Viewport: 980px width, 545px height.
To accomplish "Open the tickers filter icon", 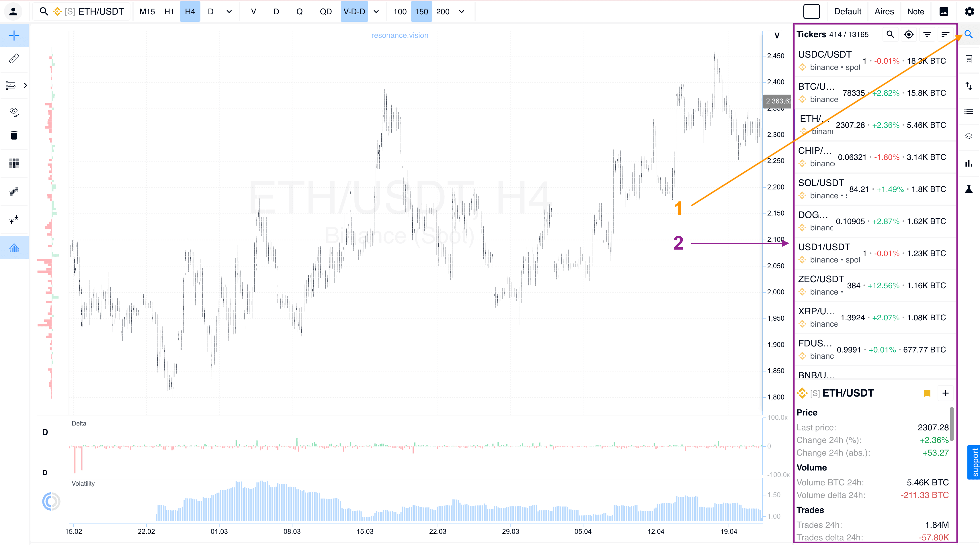I will (927, 35).
